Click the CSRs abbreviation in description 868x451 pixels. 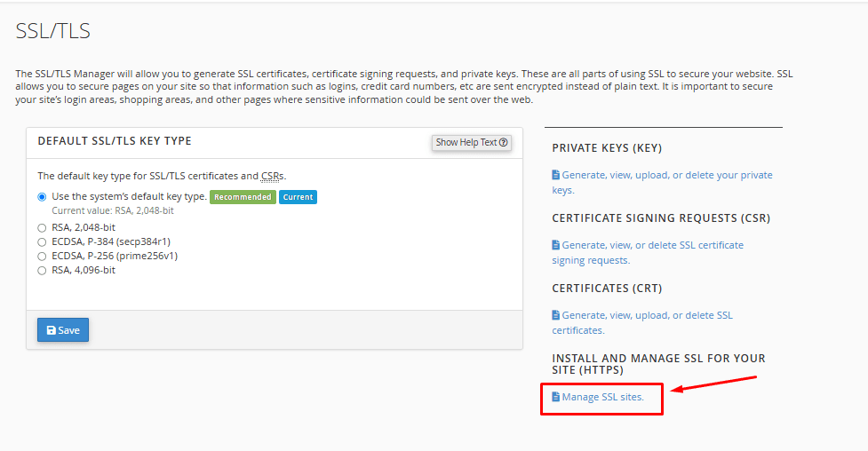[x=273, y=176]
